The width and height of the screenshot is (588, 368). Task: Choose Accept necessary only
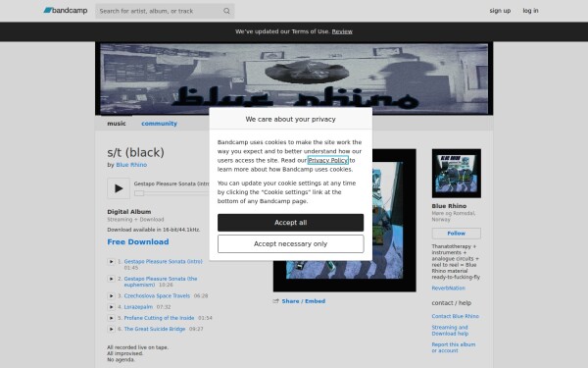tap(290, 243)
